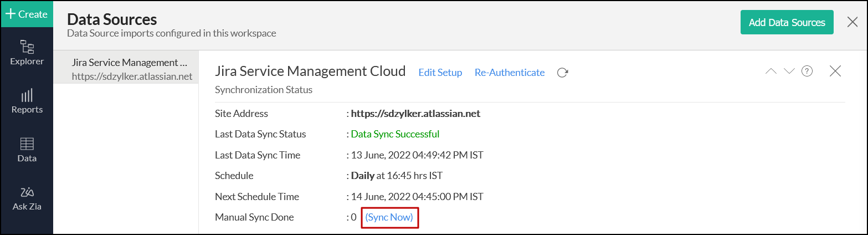Viewport: 868px width, 235px height.
Task: Click the Create button
Action: 27,14
